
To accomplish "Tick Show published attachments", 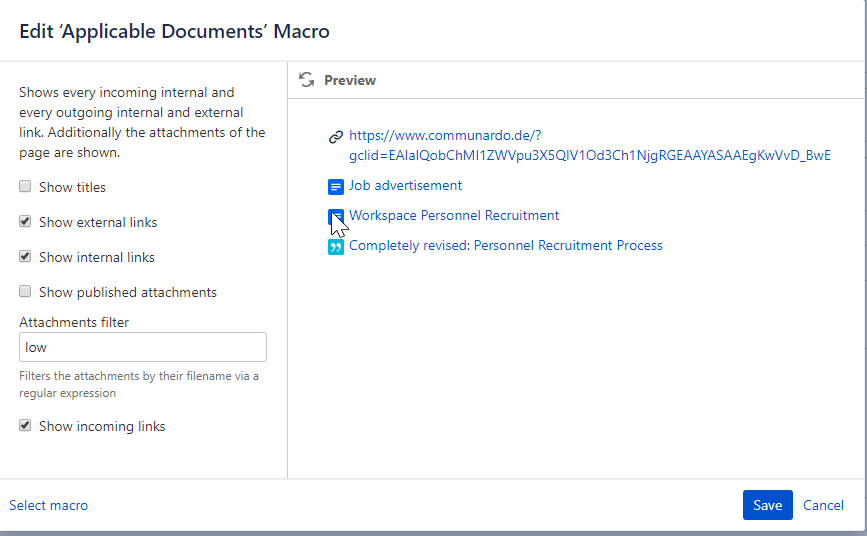I will coord(25,292).
